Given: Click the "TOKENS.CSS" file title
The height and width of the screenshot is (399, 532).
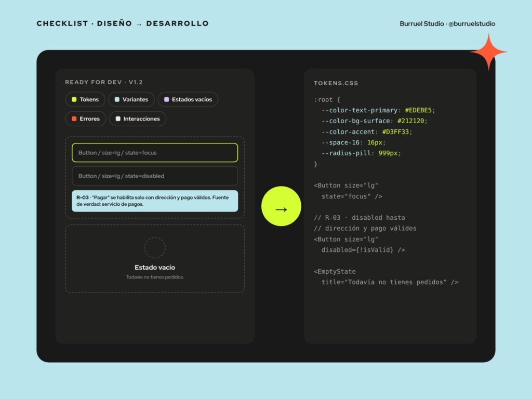Looking at the screenshot, I should 336,83.
